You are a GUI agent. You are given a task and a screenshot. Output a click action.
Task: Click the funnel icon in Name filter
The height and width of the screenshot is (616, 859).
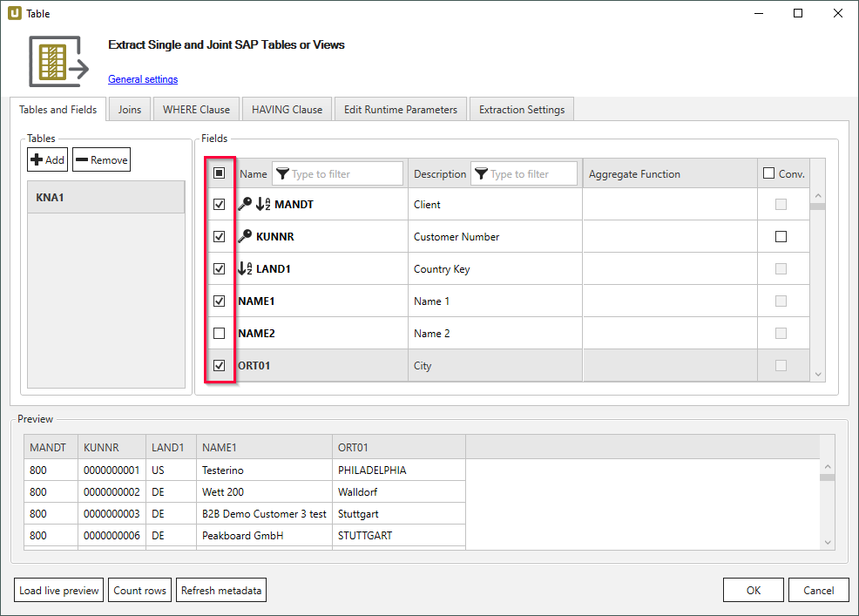(x=282, y=173)
